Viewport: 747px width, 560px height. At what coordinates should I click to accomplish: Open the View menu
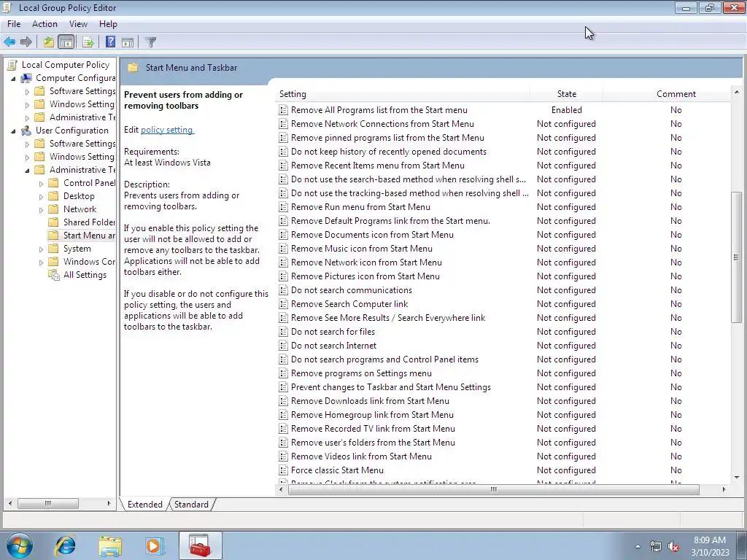click(78, 24)
